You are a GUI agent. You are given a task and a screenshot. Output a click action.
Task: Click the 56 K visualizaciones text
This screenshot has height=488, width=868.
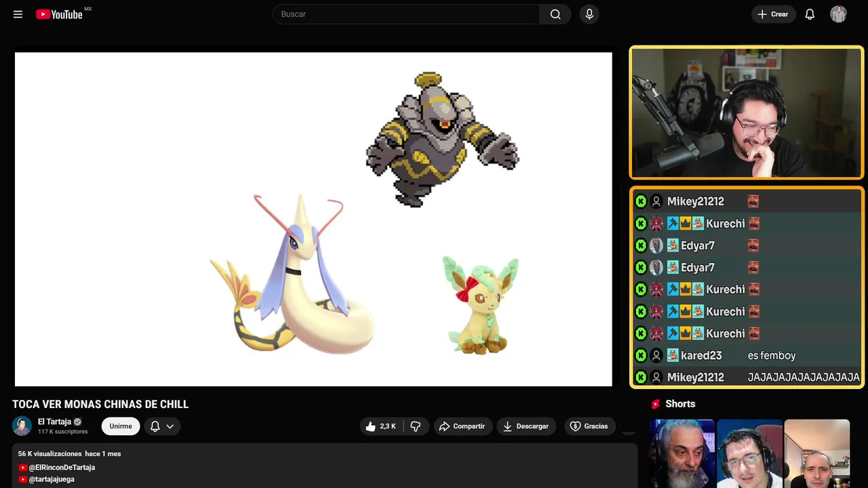coord(50,454)
